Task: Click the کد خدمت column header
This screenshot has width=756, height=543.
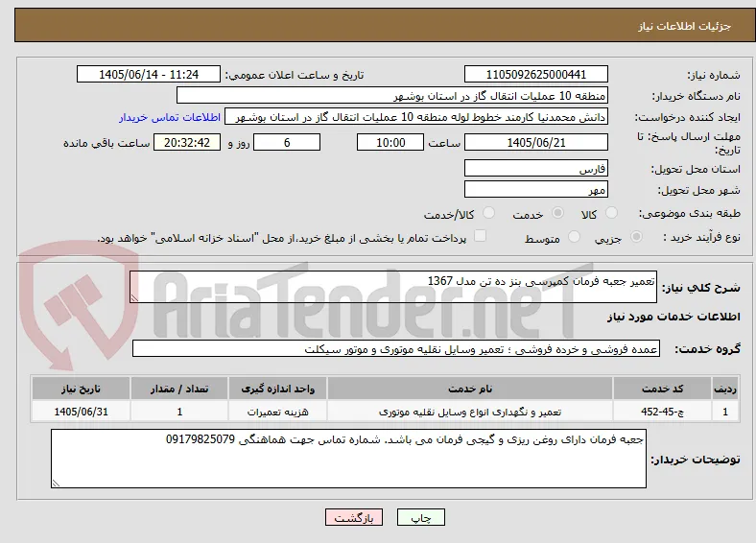Action: tap(663, 389)
